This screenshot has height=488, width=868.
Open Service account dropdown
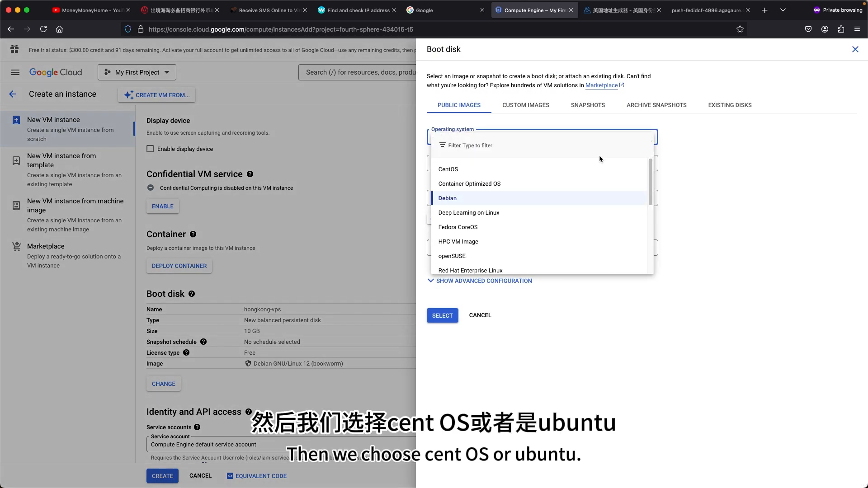click(281, 444)
